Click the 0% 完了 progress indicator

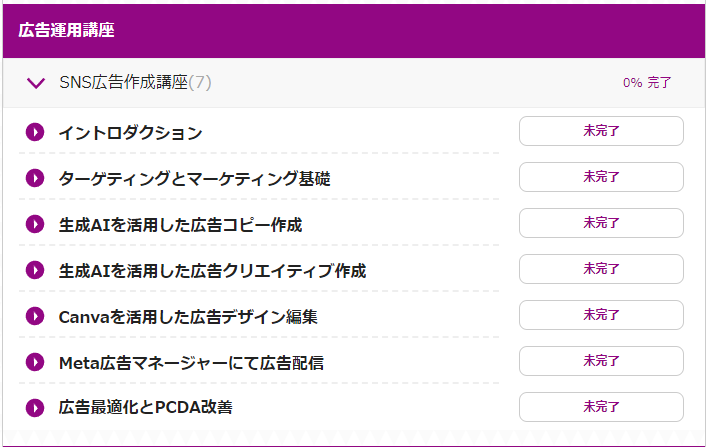coord(647,83)
